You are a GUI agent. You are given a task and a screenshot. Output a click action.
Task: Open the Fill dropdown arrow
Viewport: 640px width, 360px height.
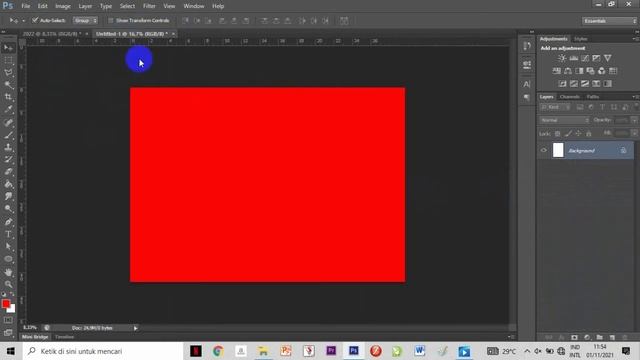click(634, 133)
